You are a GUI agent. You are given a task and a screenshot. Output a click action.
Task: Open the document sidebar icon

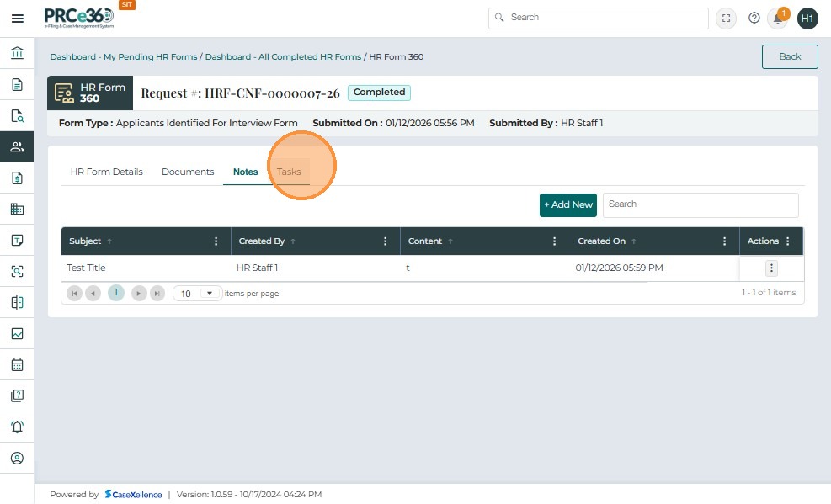click(17, 84)
